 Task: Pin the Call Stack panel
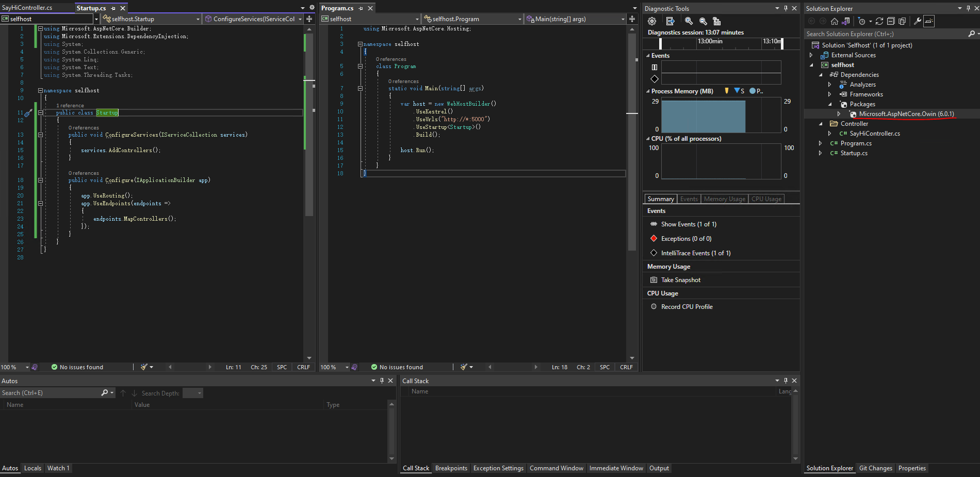pyautogui.click(x=786, y=381)
